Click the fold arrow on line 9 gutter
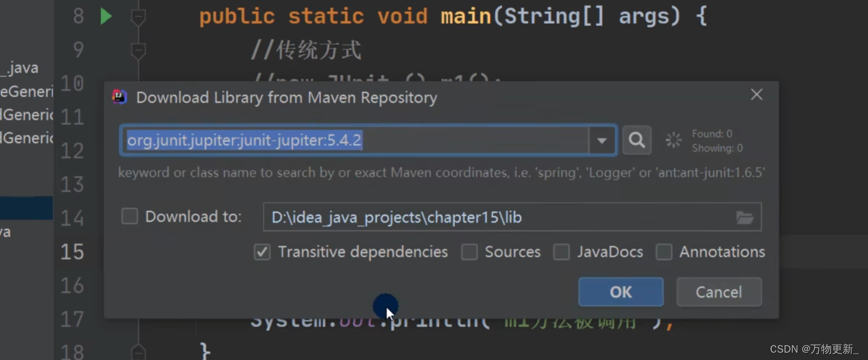Image resolution: width=868 pixels, height=360 pixels. point(138,50)
